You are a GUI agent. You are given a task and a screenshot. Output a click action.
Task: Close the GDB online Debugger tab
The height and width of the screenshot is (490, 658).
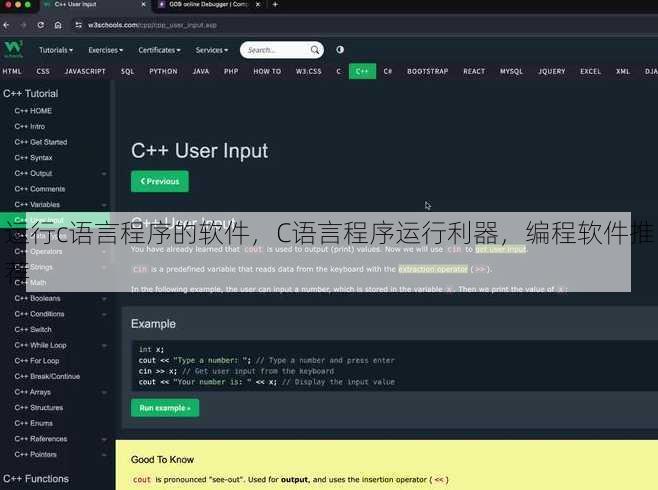[258, 4]
